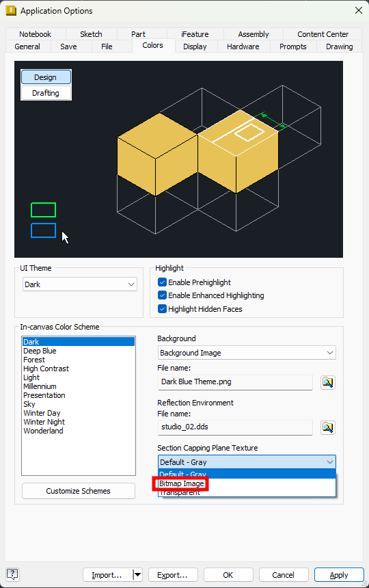The width and height of the screenshot is (369, 588).
Task: Switch the preview to Drafting mode
Action: click(46, 93)
